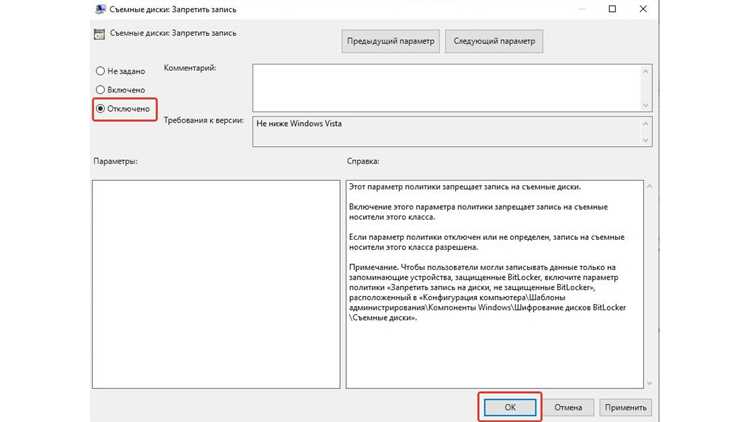Click the comment field scroll up arrow
This screenshot has height=422, width=750.
click(646, 71)
